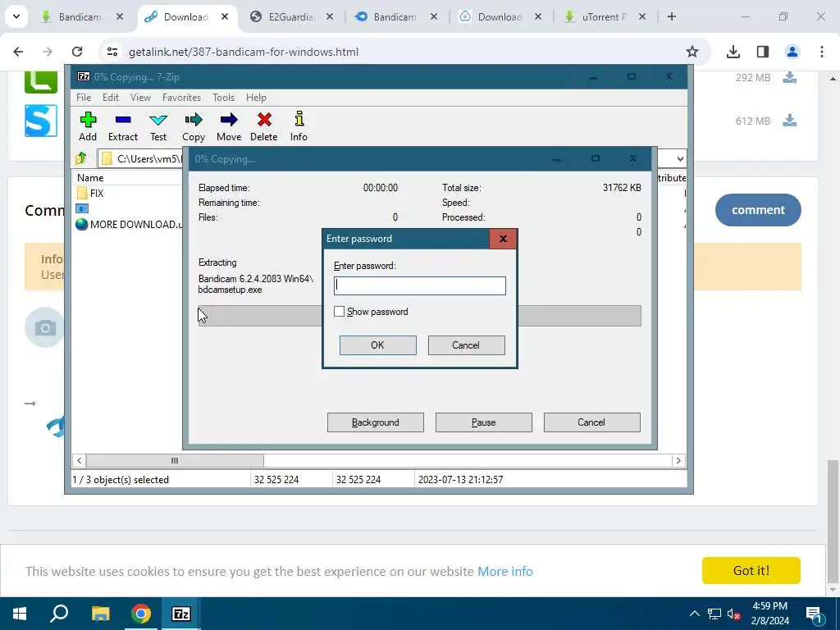Click the left arrow of 7-Zip horizontal scrollbar

[x=80, y=461]
